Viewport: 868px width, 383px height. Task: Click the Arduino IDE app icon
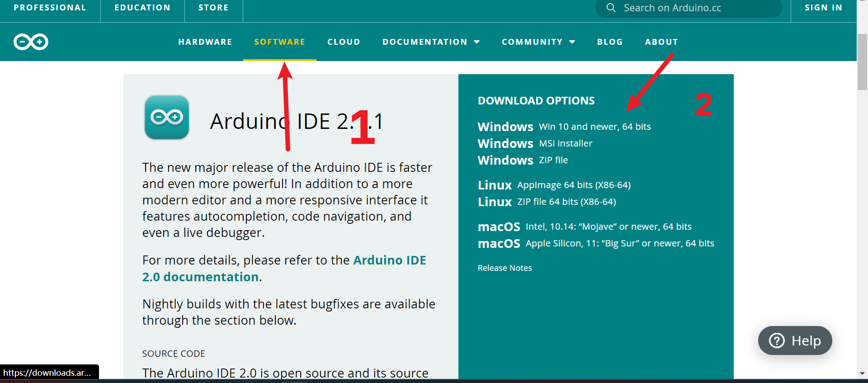click(167, 117)
